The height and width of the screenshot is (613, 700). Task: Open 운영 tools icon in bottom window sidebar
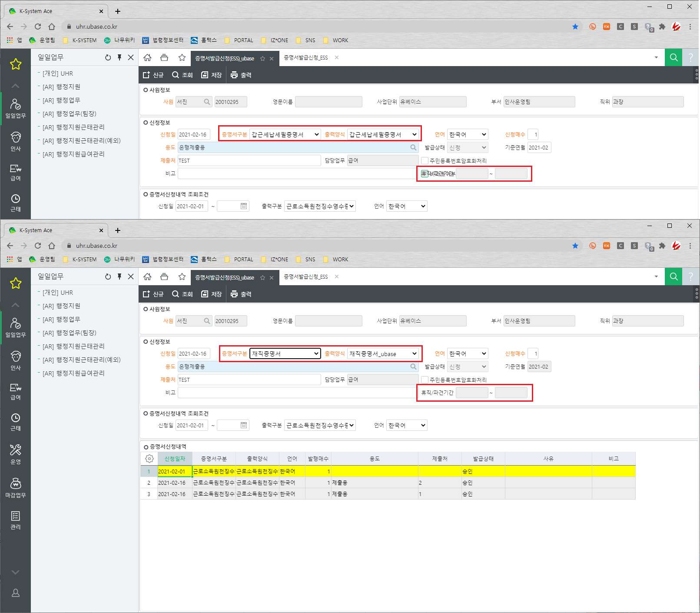pos(15,454)
